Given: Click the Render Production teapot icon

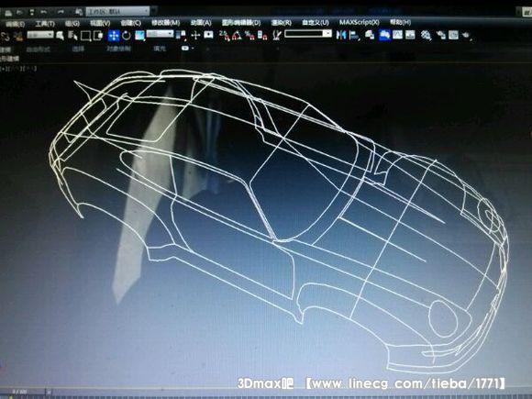Looking at the screenshot, I should [467, 35].
